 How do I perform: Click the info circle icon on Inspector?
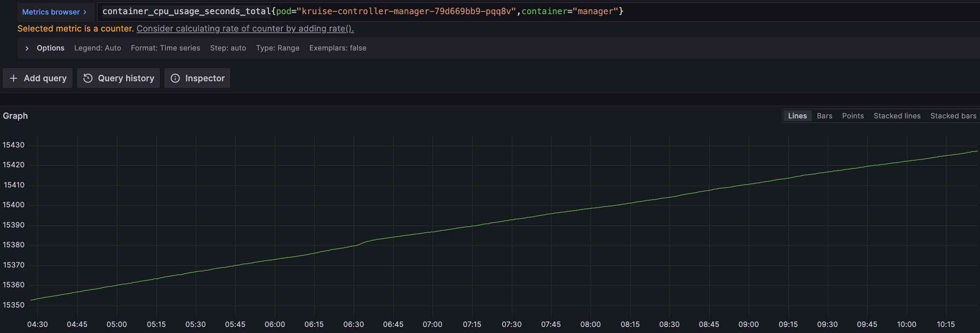pos(175,78)
